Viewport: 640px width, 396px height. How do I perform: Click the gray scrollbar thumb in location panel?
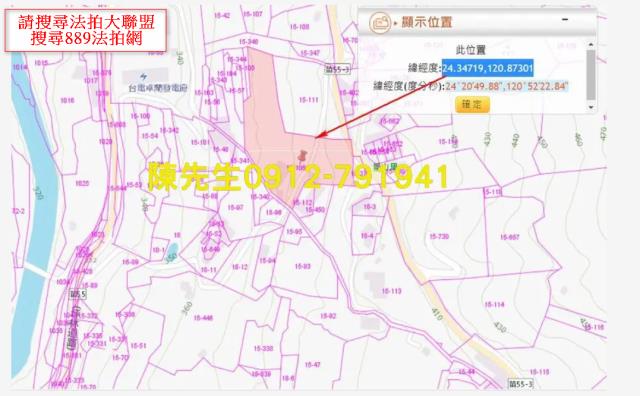[591, 75]
